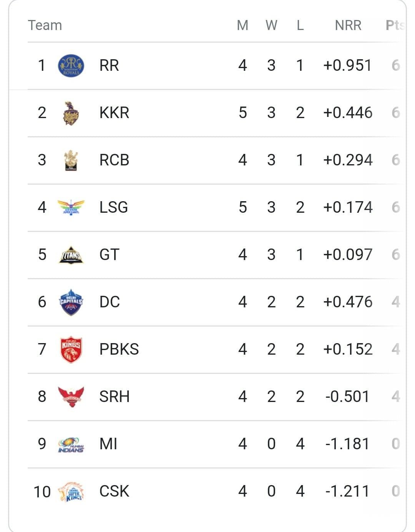Select the Delhi Capitals logo
Viewport: 415px width, 532px height.
(71, 302)
